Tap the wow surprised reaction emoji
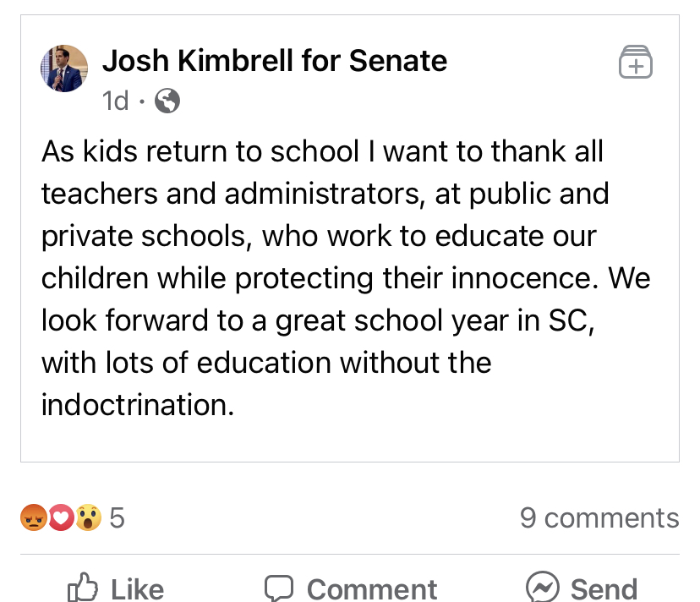The height and width of the screenshot is (602, 700). 87,517
